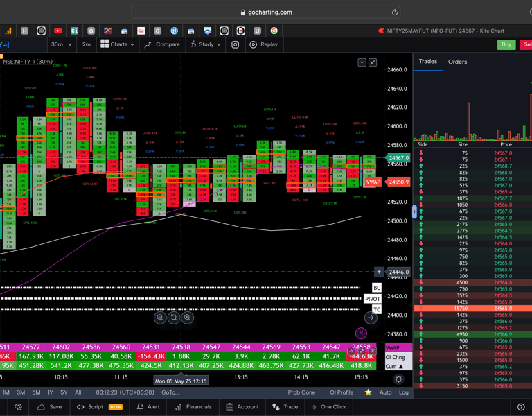Click the plus icon at 24446.0 crosshair
532x416 pixels.
pyautogui.click(x=379, y=272)
